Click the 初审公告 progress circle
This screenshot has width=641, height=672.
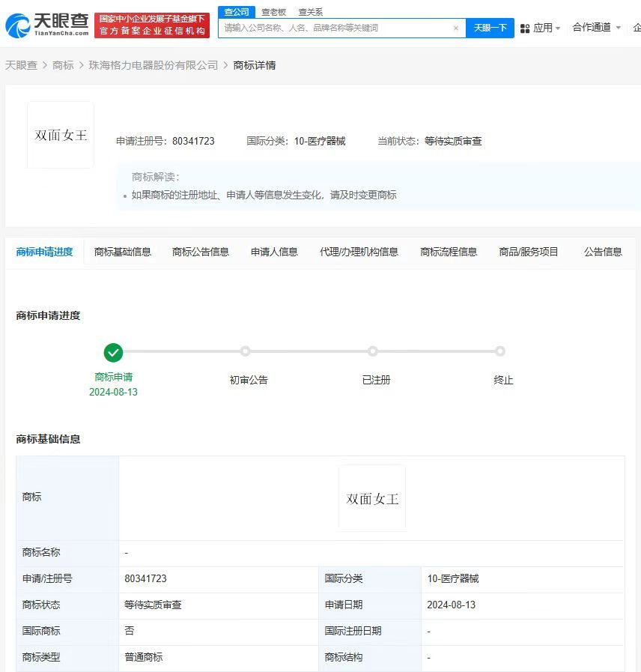pos(246,351)
